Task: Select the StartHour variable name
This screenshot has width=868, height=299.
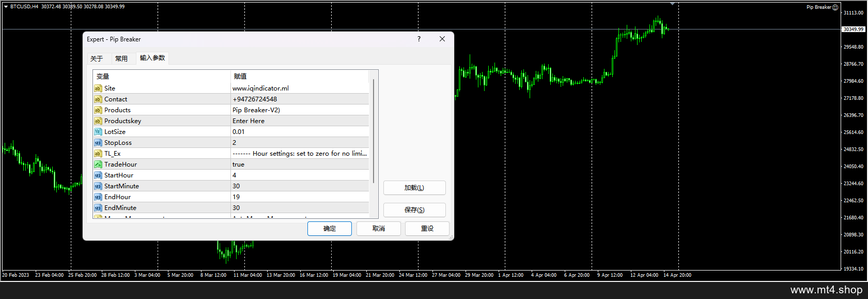Action: pos(119,175)
